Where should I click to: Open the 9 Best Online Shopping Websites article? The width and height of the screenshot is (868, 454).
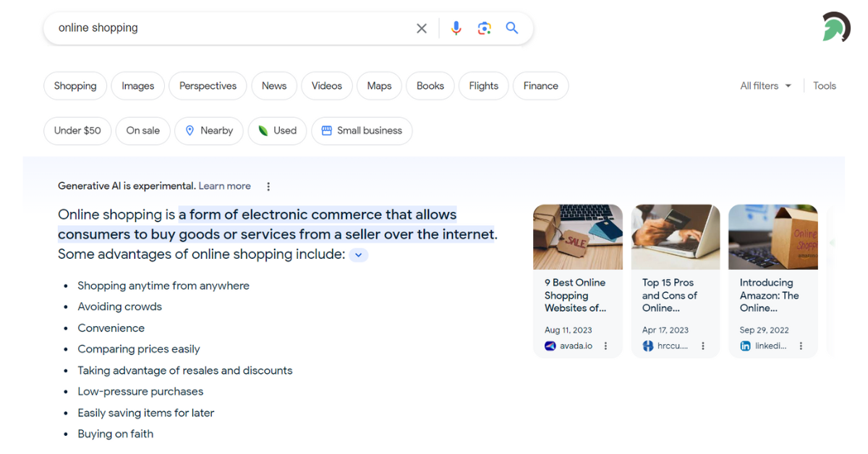pos(575,295)
